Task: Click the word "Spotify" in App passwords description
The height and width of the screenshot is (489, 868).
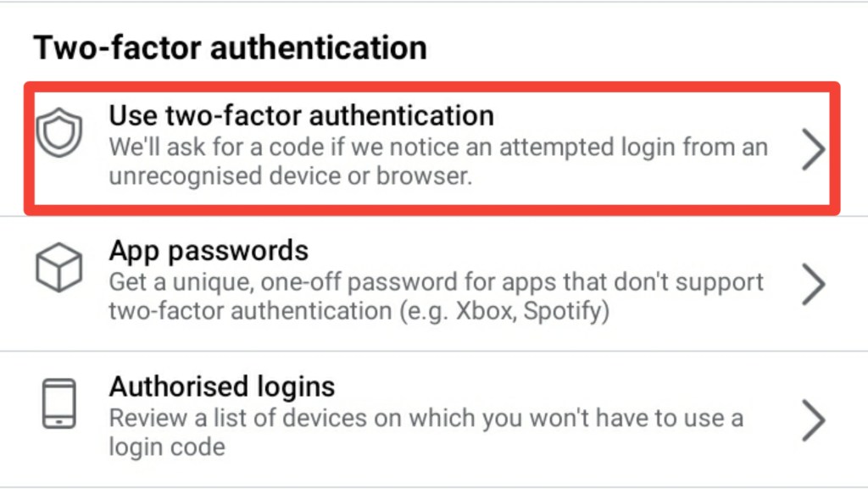Action: 561,311
